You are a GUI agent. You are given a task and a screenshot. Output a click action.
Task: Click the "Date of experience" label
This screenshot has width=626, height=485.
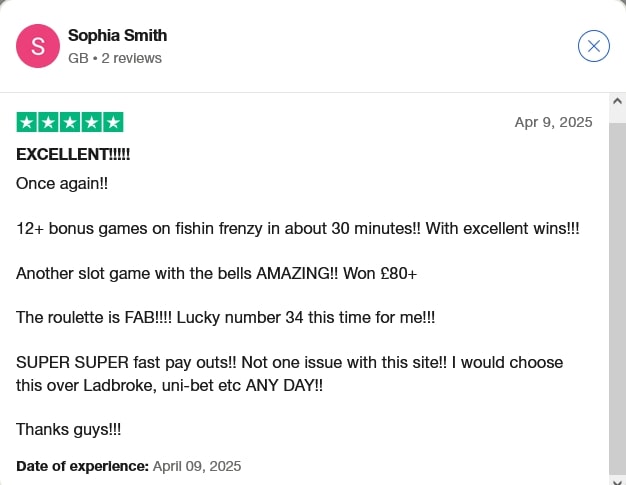pos(82,466)
